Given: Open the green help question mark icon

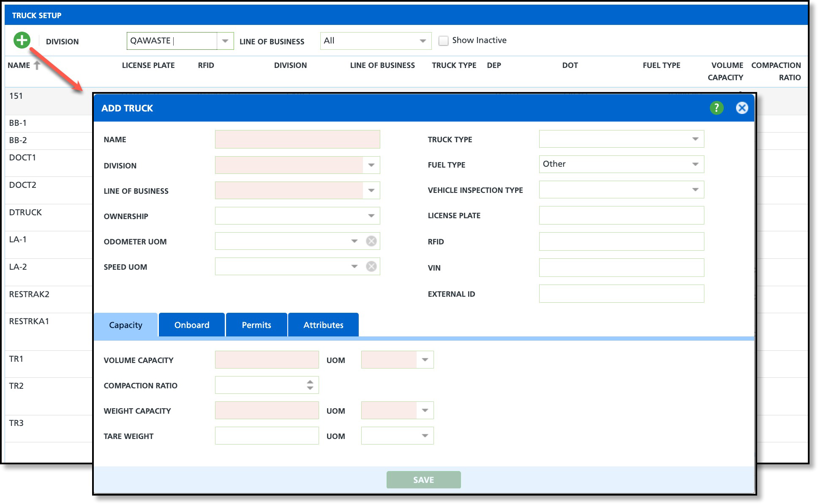Looking at the screenshot, I should (716, 108).
